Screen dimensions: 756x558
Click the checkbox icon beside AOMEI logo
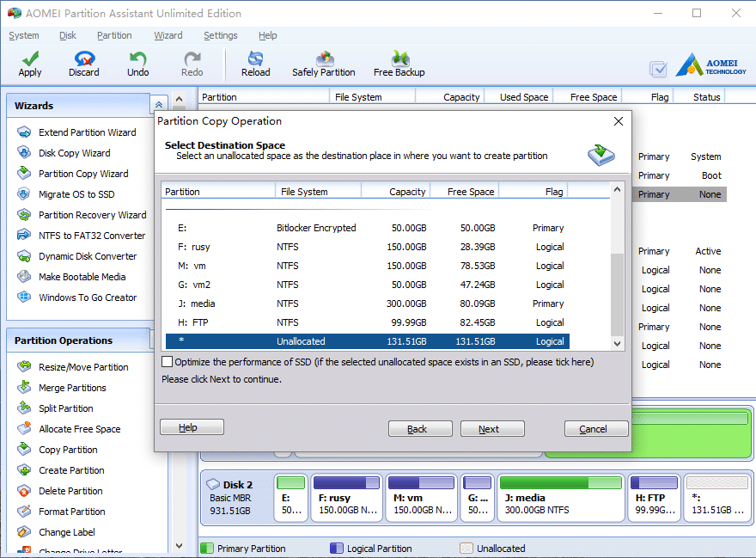tap(659, 70)
